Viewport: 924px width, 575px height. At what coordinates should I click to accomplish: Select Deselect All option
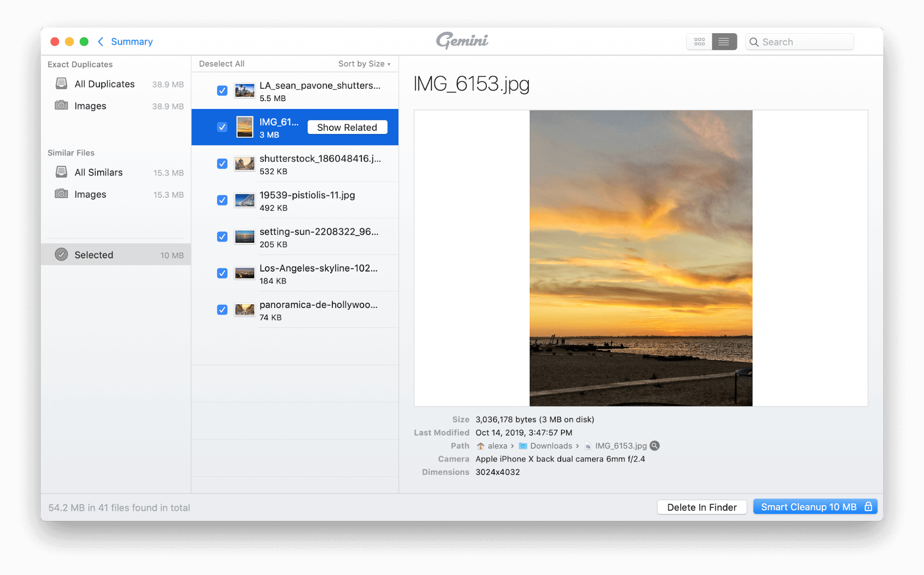[222, 63]
